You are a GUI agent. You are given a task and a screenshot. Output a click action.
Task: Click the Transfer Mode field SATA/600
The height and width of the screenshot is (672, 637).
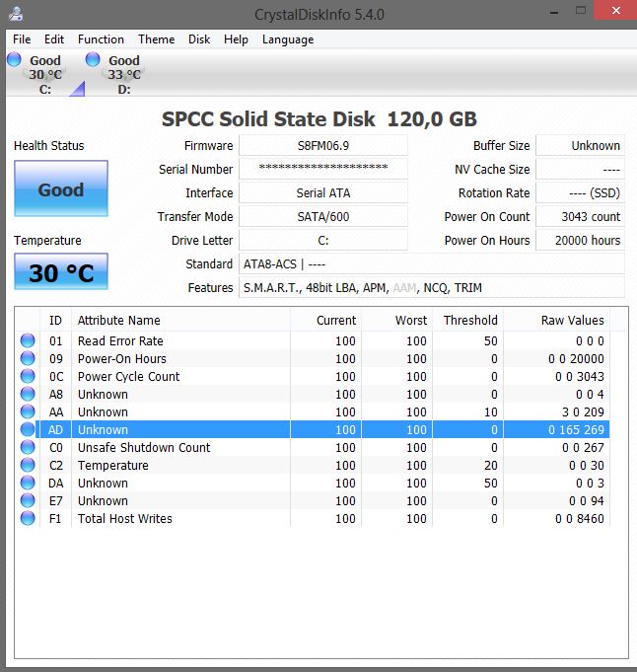click(323, 217)
